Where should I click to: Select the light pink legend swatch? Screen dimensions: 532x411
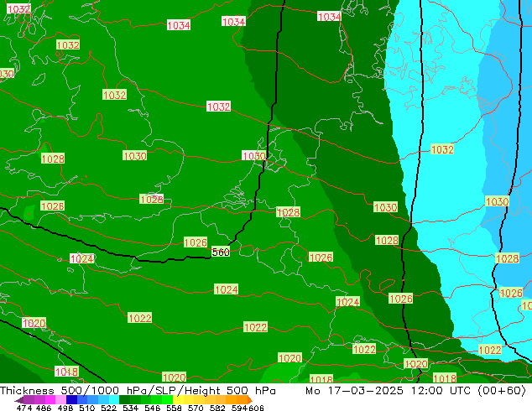pos(60,399)
